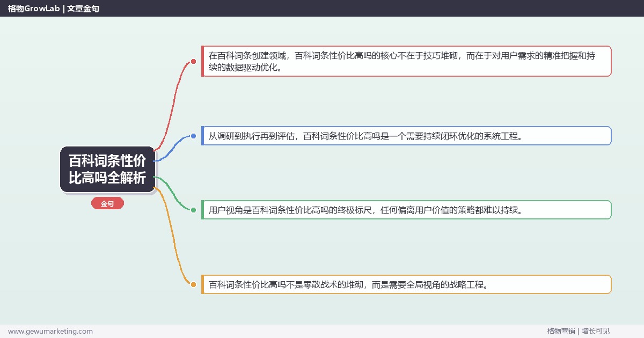Click the footer text 格物营销 | 增长可见
644x338 pixels.
[579, 331]
